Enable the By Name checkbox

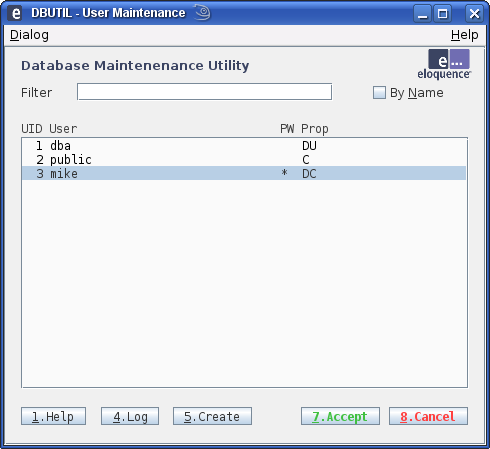pyautogui.click(x=379, y=93)
